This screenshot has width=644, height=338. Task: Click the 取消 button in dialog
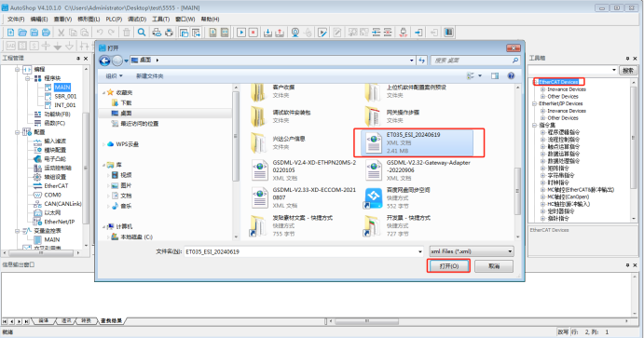(494, 266)
